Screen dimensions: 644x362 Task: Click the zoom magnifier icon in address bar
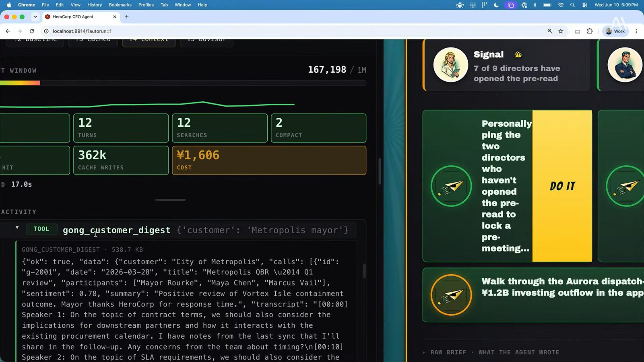point(550,31)
